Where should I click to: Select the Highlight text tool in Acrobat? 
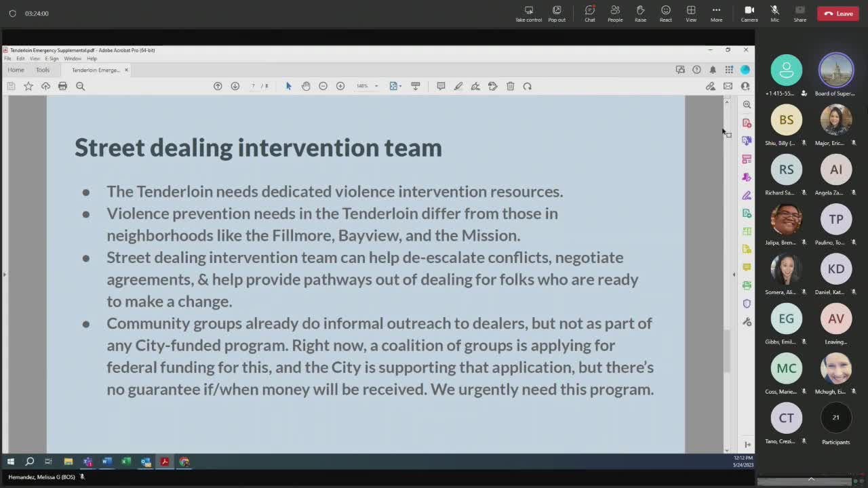coord(458,86)
